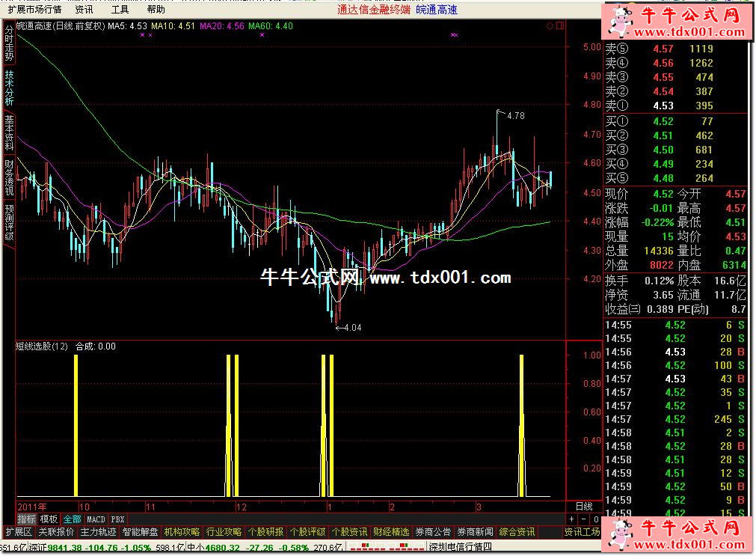
Task: Open the 财务透视 side tab
Action: tap(9, 178)
